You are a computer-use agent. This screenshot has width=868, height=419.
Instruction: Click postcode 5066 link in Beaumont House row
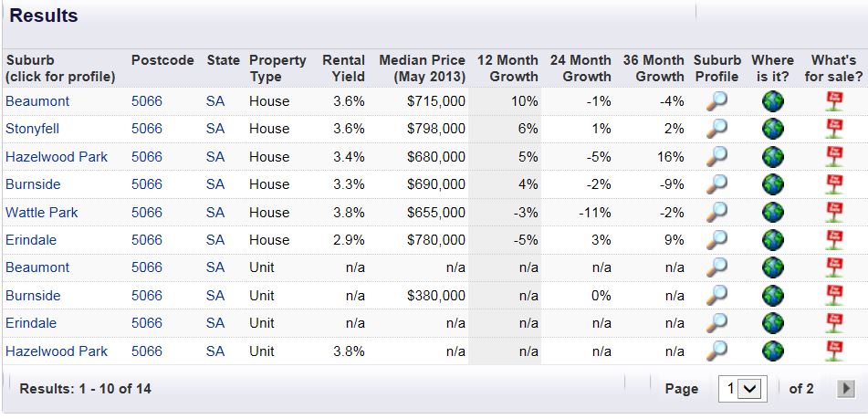pos(147,101)
